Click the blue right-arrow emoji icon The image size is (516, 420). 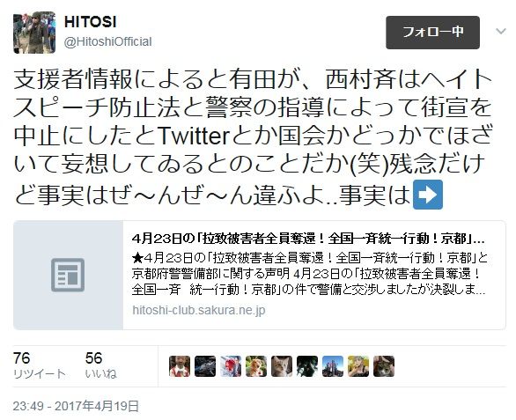(x=428, y=195)
